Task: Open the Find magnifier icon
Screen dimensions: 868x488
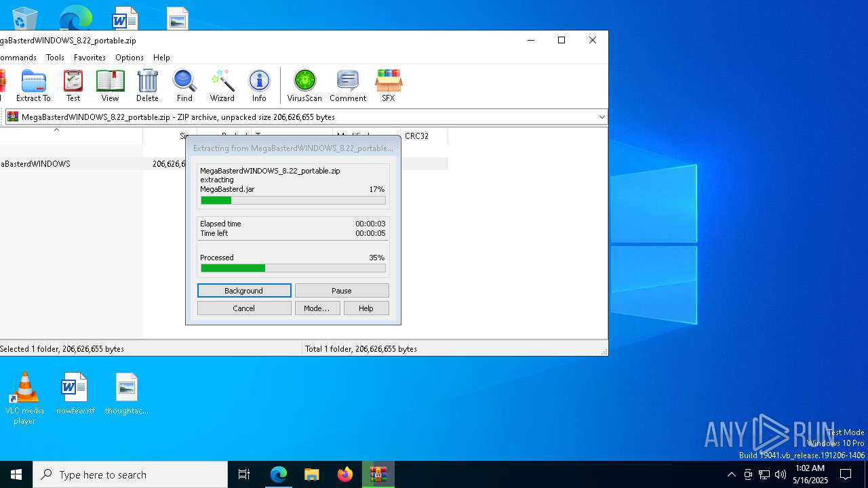Action: (184, 85)
